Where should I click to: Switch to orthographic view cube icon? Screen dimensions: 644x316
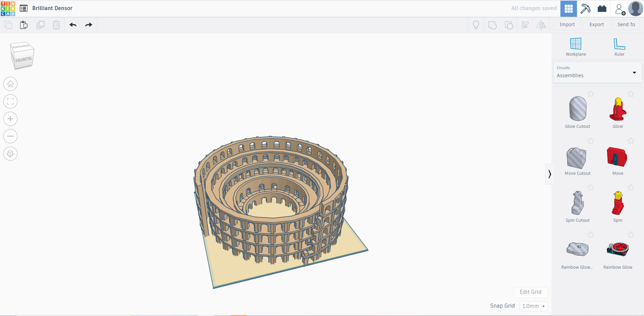tap(10, 154)
